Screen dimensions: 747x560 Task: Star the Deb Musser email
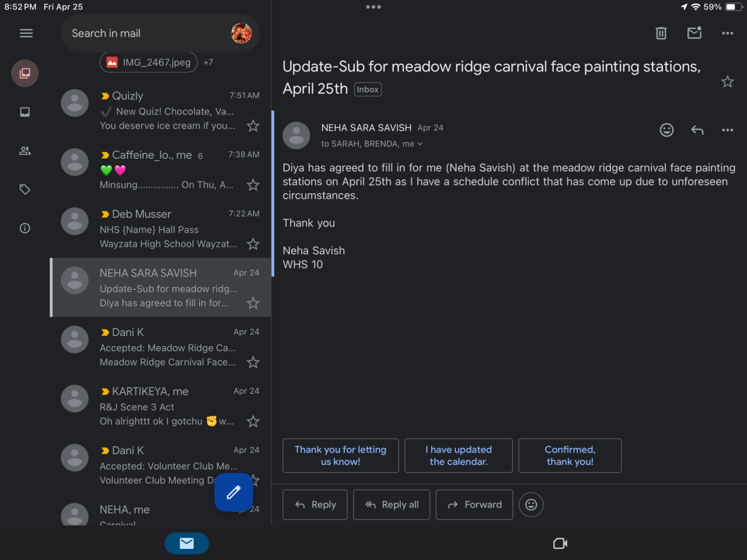253,244
